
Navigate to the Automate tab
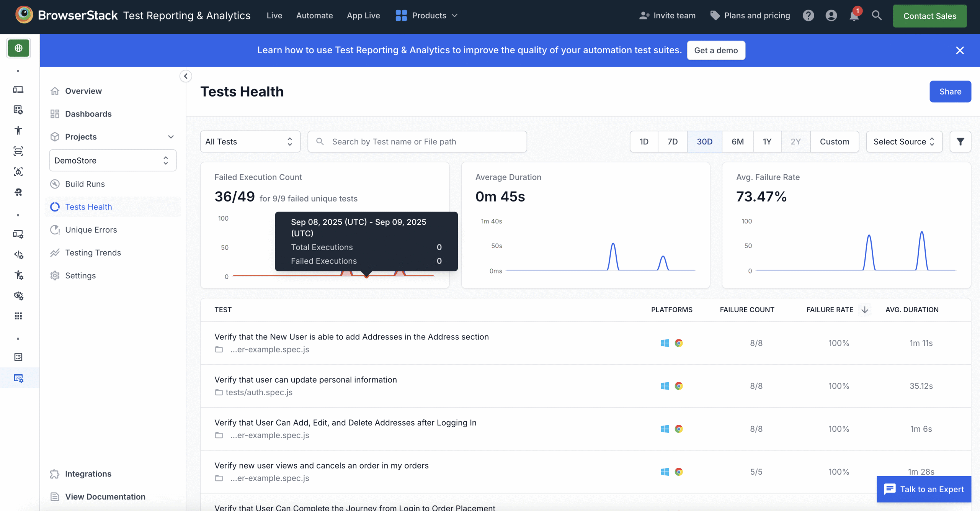point(314,15)
